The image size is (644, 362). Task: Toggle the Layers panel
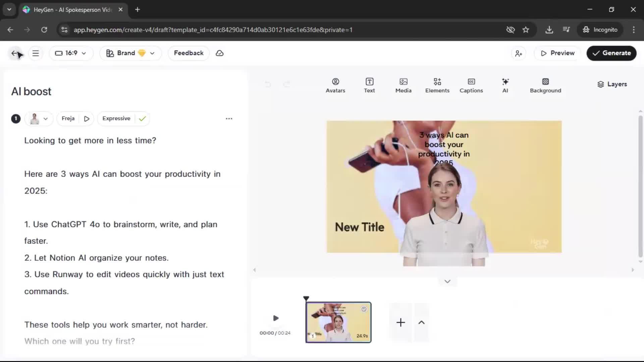pos(612,84)
